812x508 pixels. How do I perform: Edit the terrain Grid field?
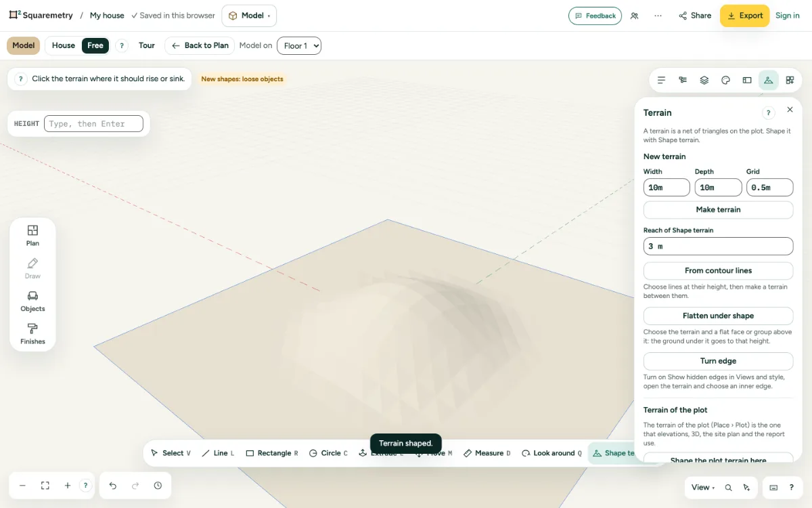click(x=769, y=188)
